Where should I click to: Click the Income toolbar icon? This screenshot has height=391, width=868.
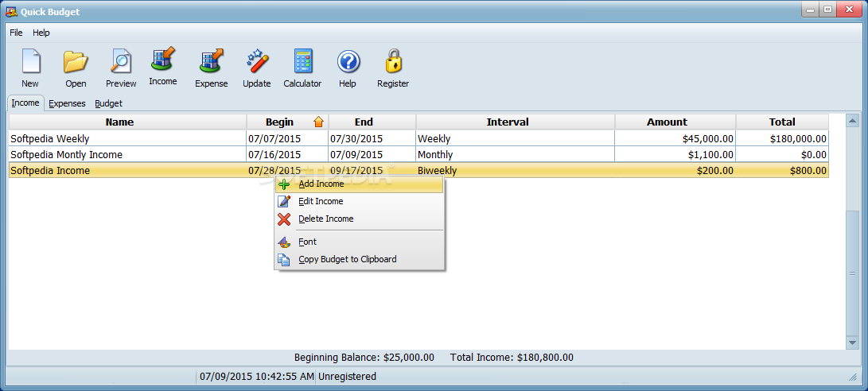point(163,59)
